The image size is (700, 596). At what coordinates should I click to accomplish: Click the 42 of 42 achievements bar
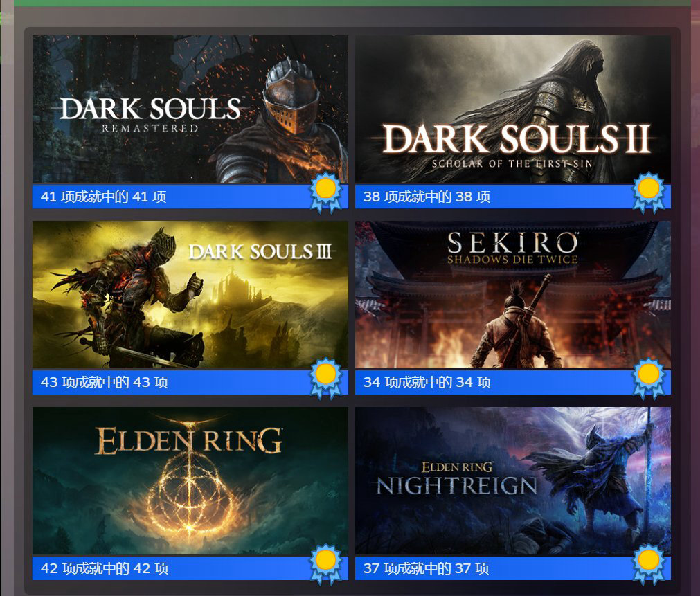point(190,568)
